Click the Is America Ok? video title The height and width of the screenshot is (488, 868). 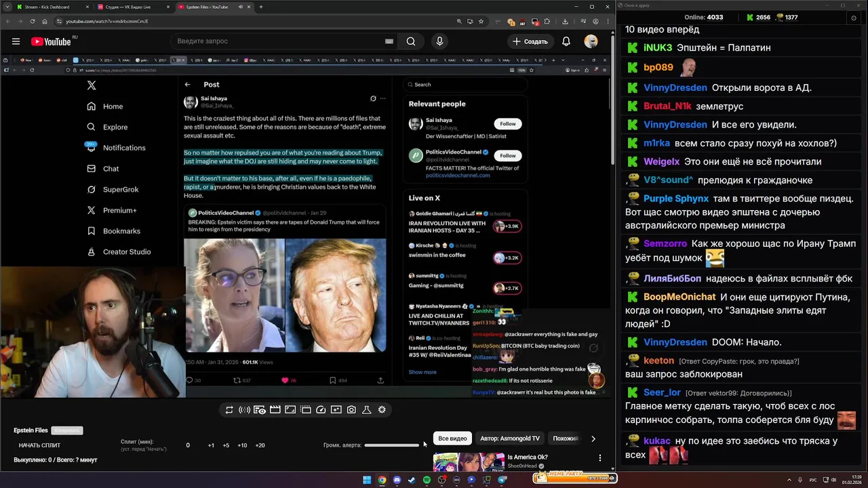(528, 457)
